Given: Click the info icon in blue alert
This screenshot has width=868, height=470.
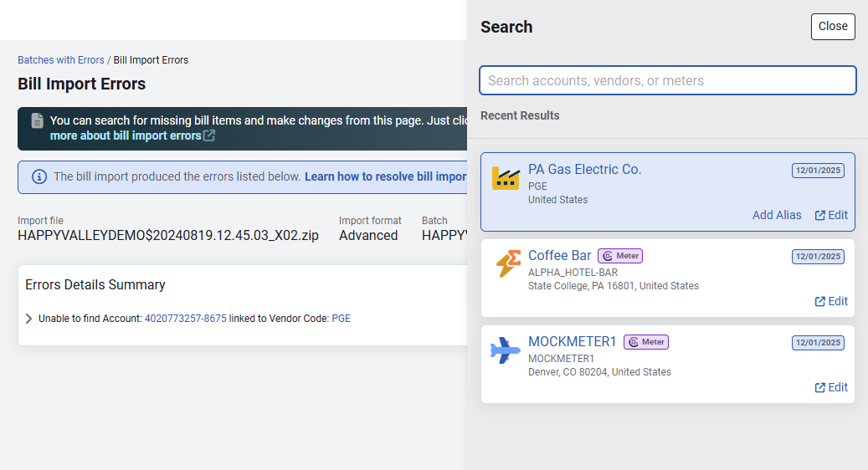Looking at the screenshot, I should [39, 176].
